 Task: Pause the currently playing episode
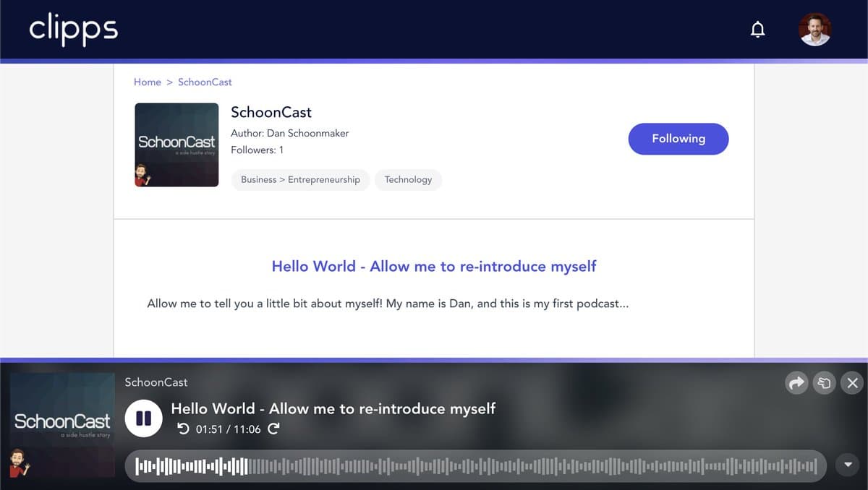point(143,418)
